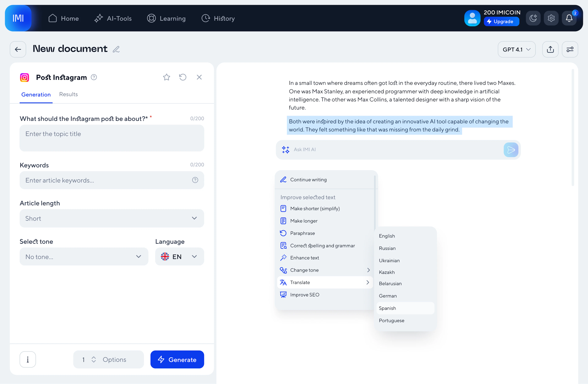Image resolution: width=588 pixels, height=384 pixels.
Task: Open the GPT 4.1 model dropdown
Action: (516, 49)
